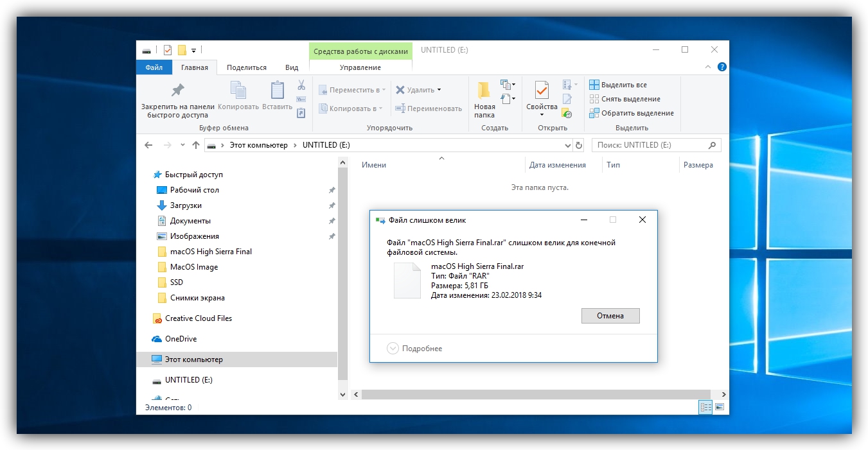
Task: Select OneDrive in the navigation pane
Action: 181,339
